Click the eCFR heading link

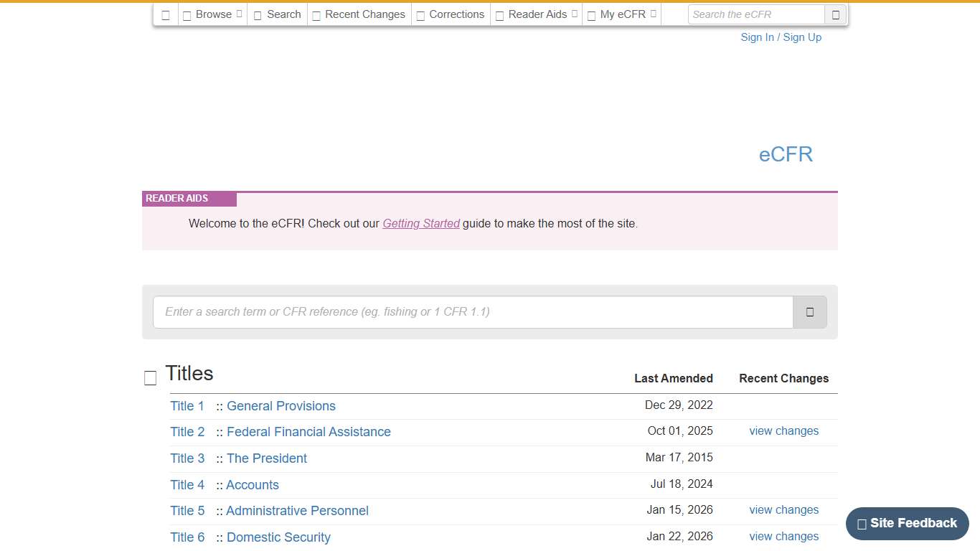(x=786, y=154)
